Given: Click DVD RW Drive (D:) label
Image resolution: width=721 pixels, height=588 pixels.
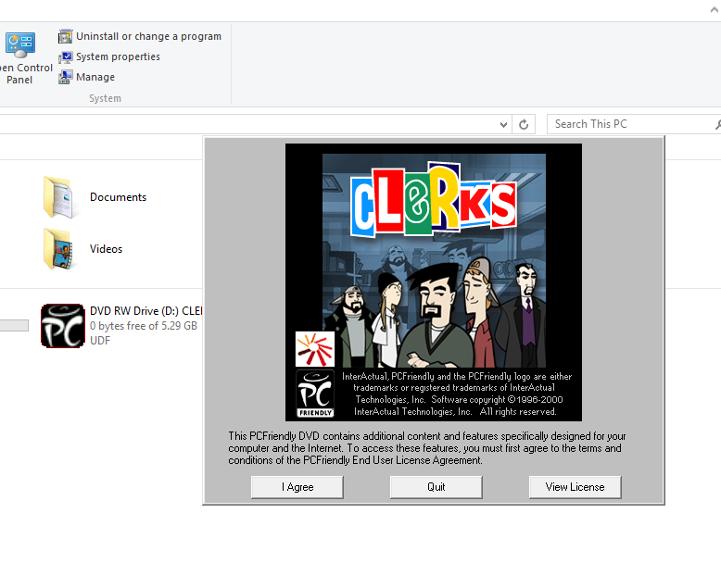Looking at the screenshot, I should click(145, 311).
